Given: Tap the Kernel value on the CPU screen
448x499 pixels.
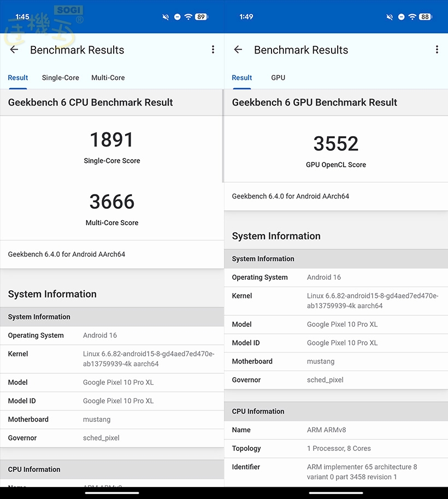Looking at the screenshot, I should [149, 359].
